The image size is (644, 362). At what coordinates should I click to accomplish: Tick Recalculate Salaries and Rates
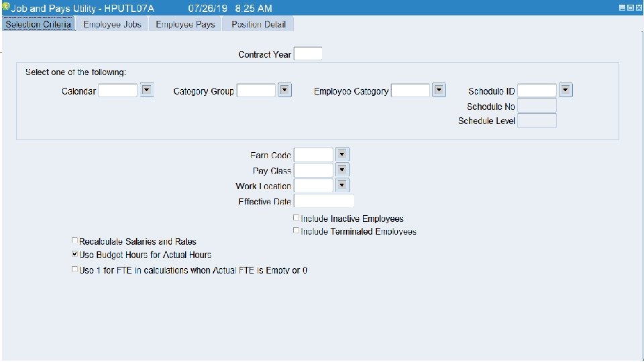(x=75, y=241)
